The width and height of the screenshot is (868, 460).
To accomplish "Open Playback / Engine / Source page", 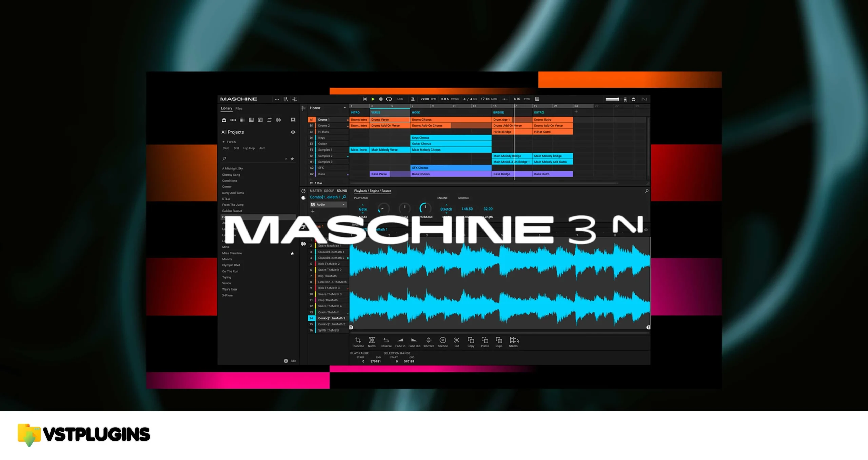I will tap(373, 191).
